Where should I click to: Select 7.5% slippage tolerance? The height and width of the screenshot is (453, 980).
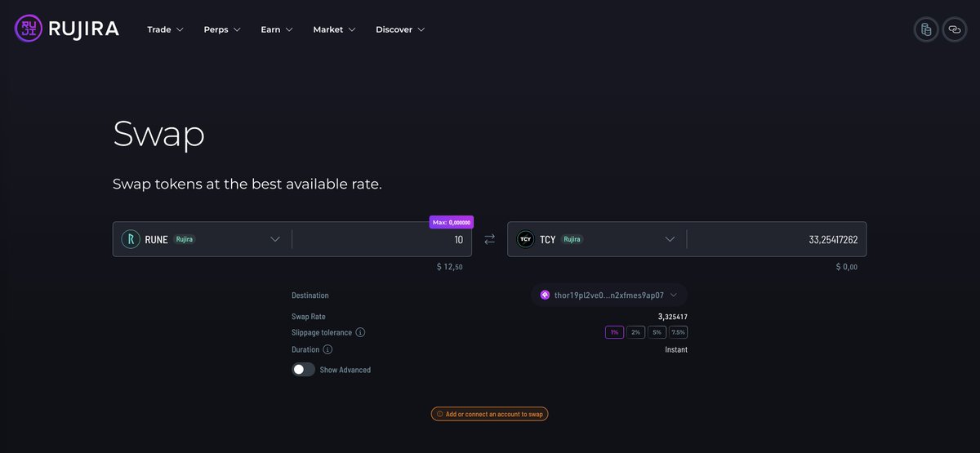[x=679, y=332]
